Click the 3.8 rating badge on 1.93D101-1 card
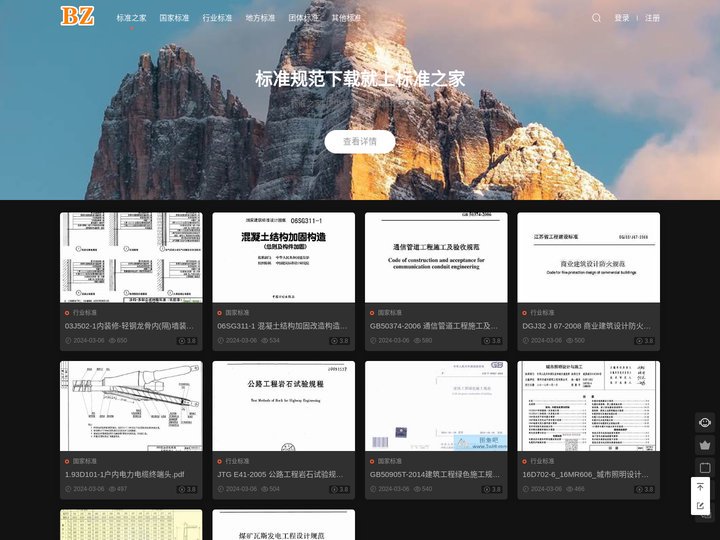Screen dimensions: 720x540 [x=187, y=489]
